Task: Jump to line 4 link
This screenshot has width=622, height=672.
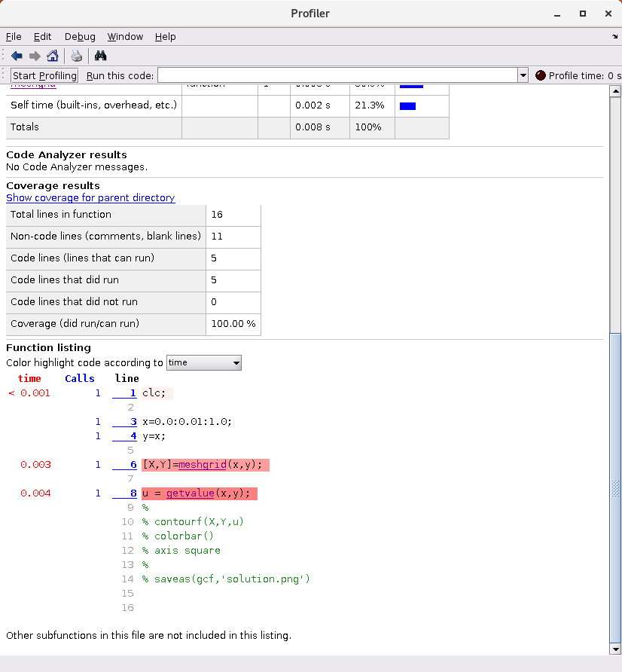Action: point(125,436)
